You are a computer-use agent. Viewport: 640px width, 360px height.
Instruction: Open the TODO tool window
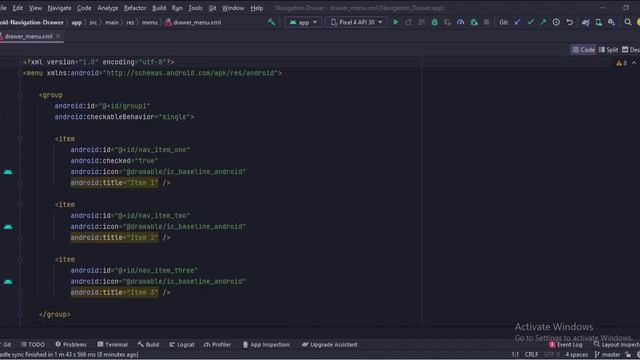pos(33,344)
